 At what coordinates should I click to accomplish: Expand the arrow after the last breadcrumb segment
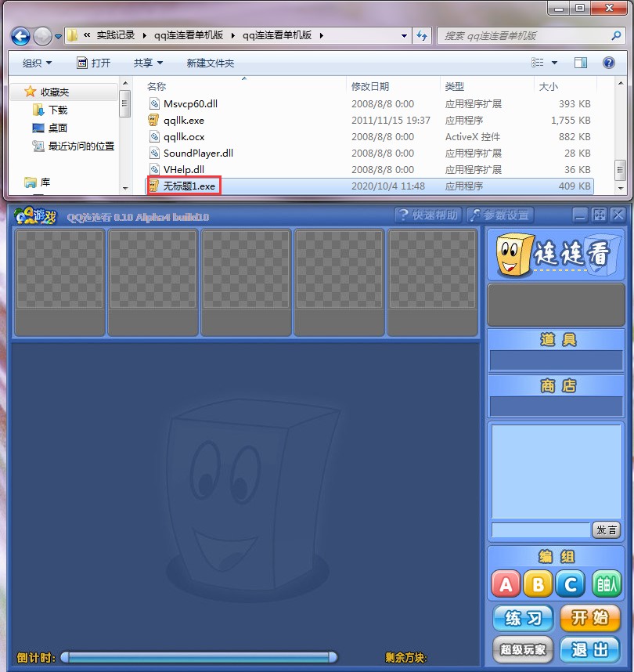(321, 35)
